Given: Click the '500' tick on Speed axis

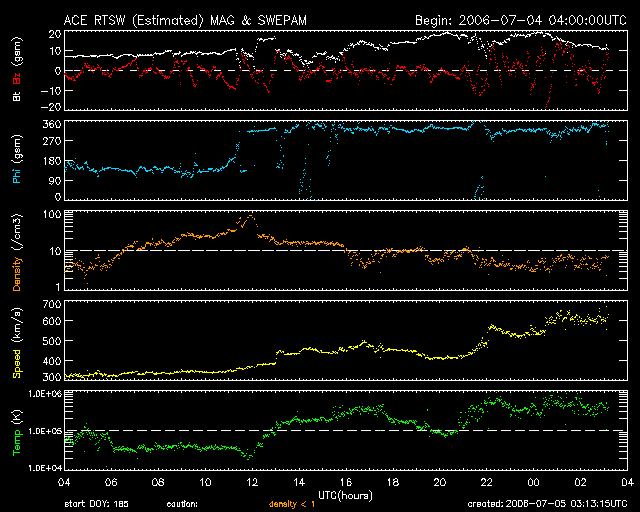Looking at the screenshot, I should [52, 341].
